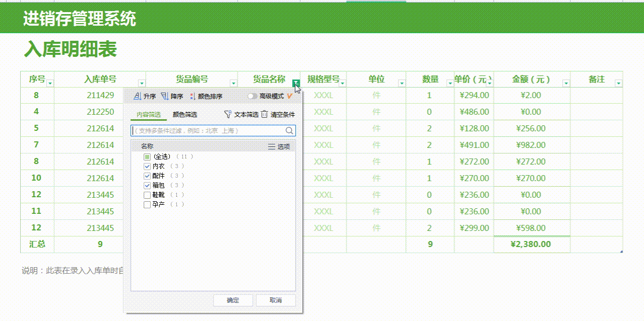Select serial number 11 cell

(36, 211)
